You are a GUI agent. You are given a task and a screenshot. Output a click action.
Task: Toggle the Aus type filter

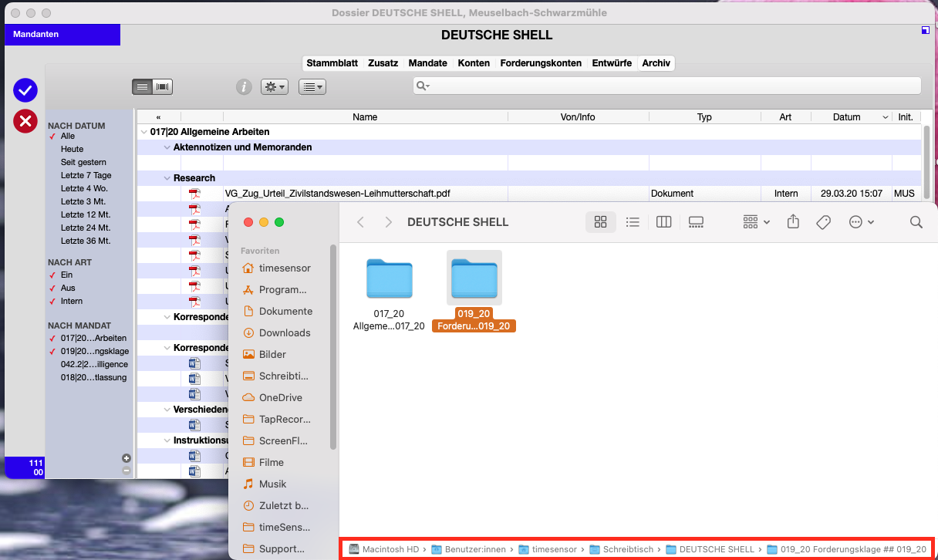click(x=68, y=288)
